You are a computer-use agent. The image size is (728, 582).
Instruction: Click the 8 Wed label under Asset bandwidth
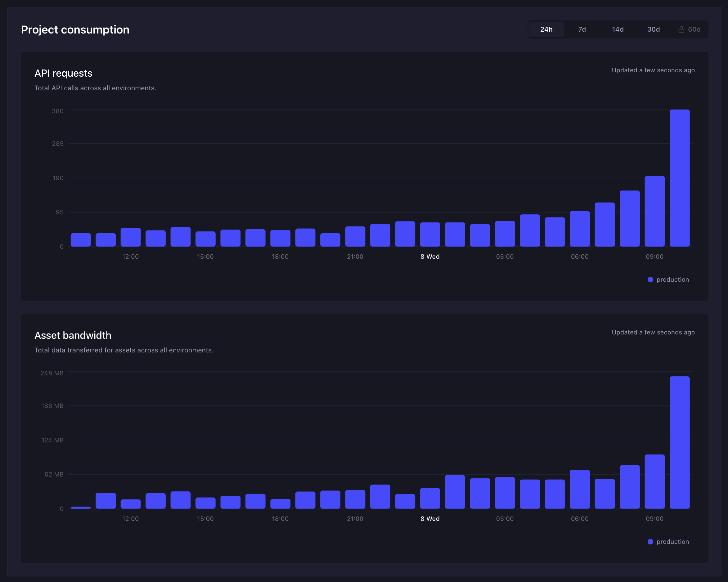(x=430, y=518)
